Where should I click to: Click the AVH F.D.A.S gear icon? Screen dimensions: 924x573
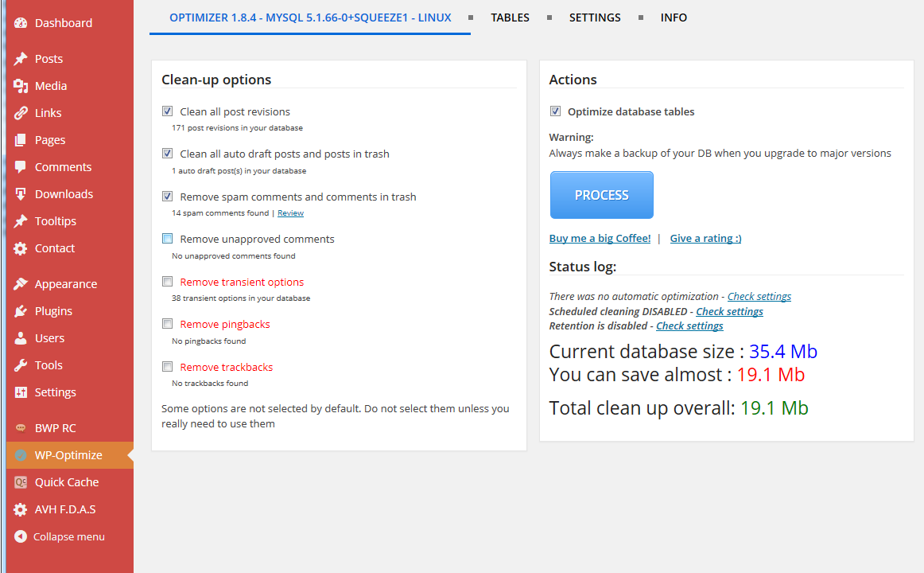pos(21,509)
